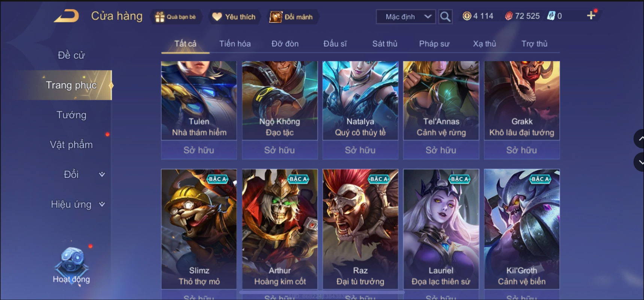Viewport: 644px width, 300px height.
Task: Click Sở hữu button under Natalya
Action: coord(360,150)
